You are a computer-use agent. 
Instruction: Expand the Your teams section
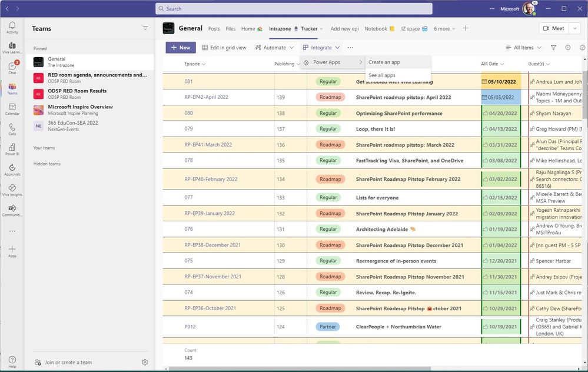point(44,148)
